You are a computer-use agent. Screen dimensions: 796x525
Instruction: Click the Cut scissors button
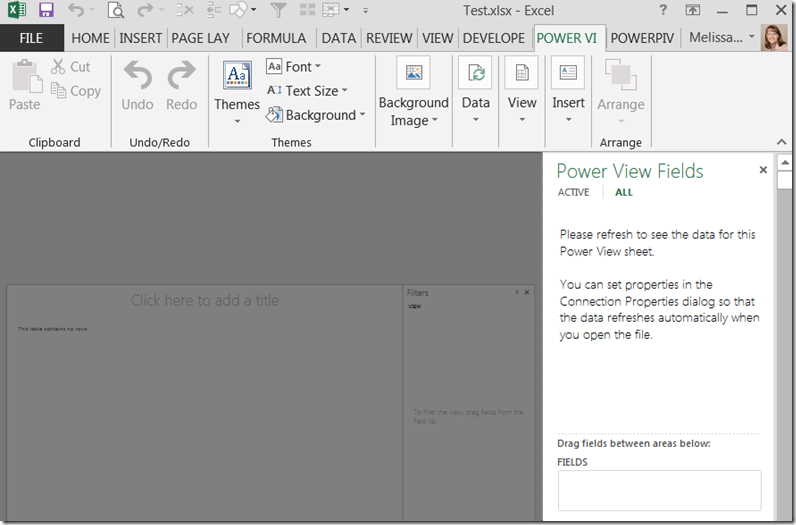[x=70, y=67]
